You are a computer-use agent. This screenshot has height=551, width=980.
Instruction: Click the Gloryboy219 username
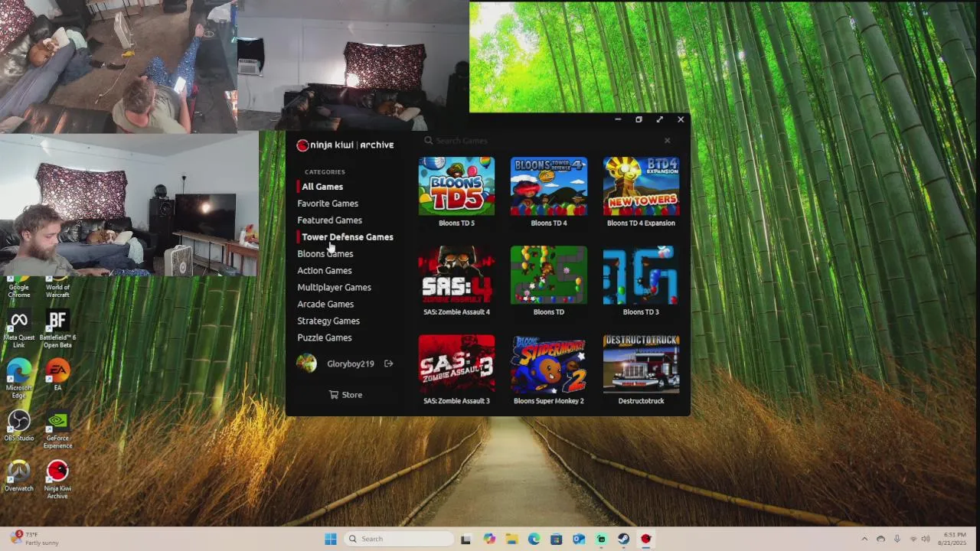point(351,364)
